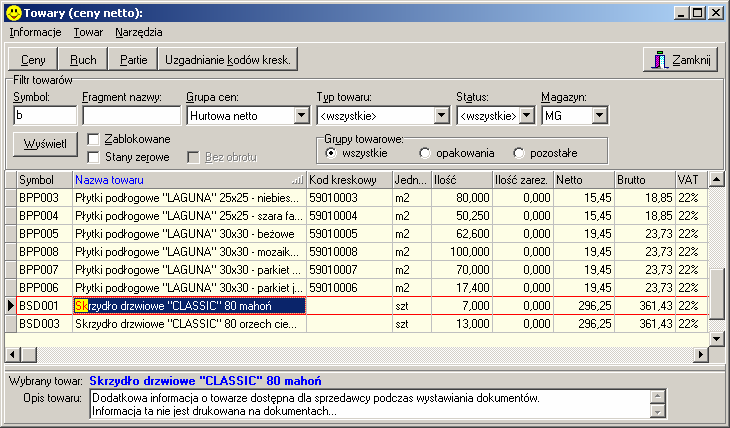The height and width of the screenshot is (428, 730).
Task: Click vertical scrollbar down arrow of table
Action: (716, 339)
